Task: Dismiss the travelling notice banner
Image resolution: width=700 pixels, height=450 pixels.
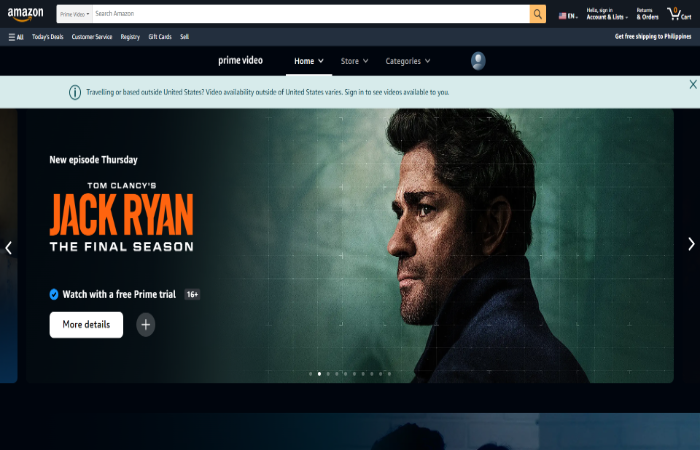Action: (x=693, y=84)
